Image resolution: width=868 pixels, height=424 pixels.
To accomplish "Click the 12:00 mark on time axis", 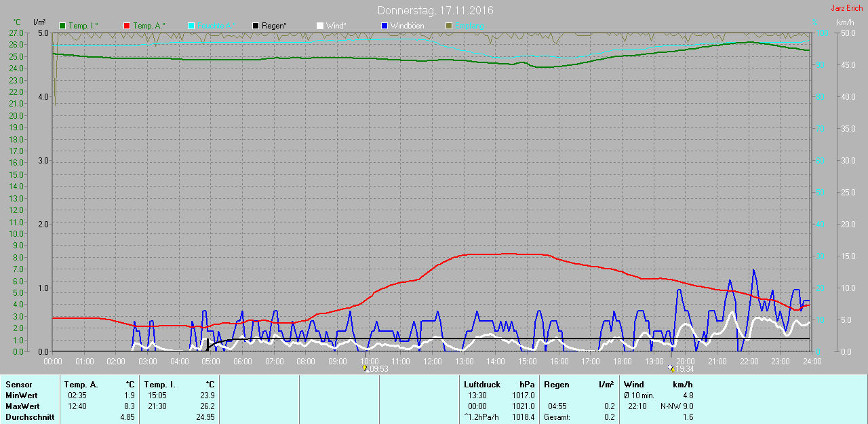I will pos(432,362).
